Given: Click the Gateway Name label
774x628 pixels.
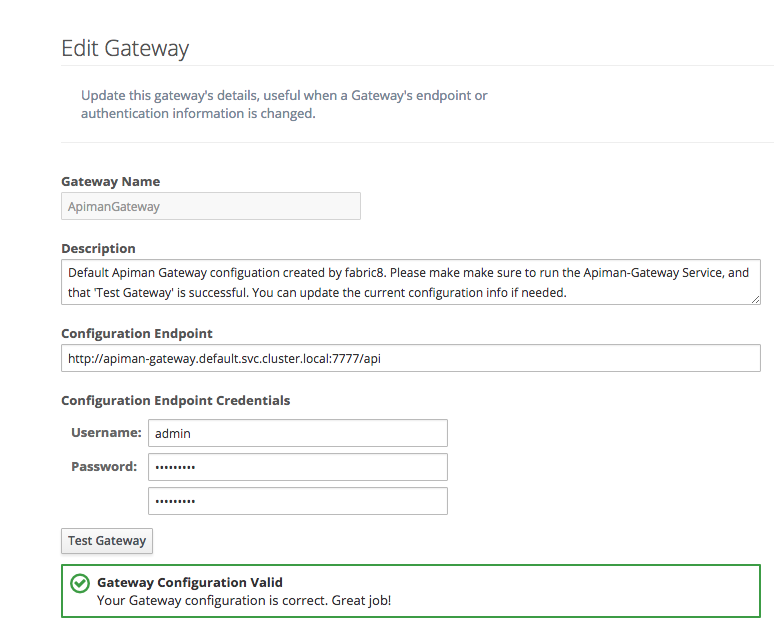Looking at the screenshot, I should point(110,182).
